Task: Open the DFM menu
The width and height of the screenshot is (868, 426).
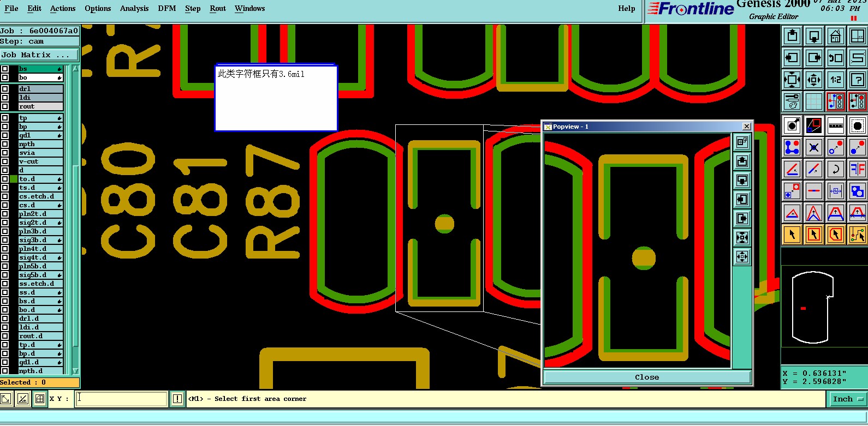Action: point(167,9)
